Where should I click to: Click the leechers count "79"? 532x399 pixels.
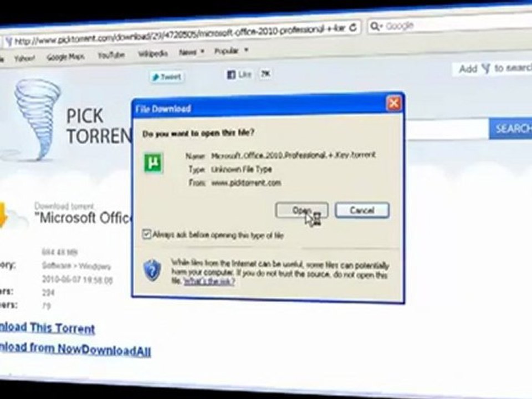47,306
